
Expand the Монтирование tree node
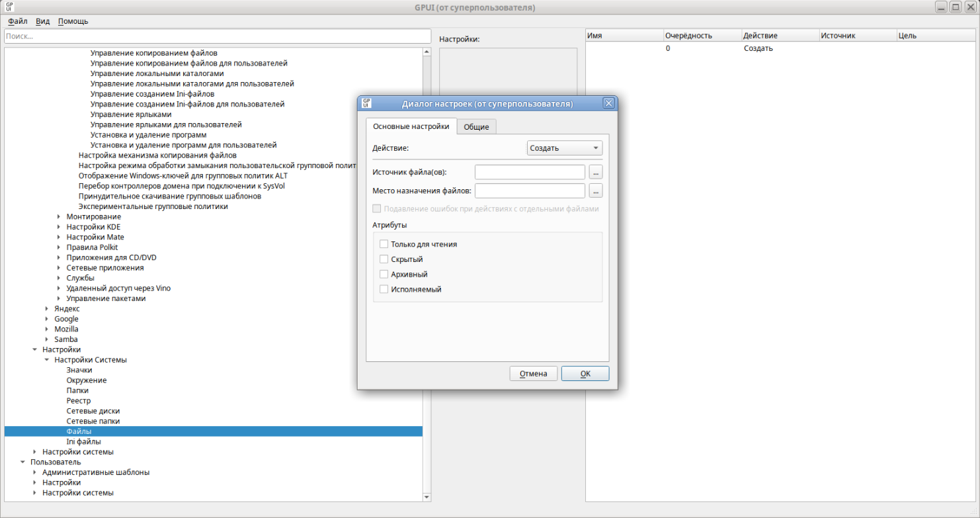click(x=59, y=217)
